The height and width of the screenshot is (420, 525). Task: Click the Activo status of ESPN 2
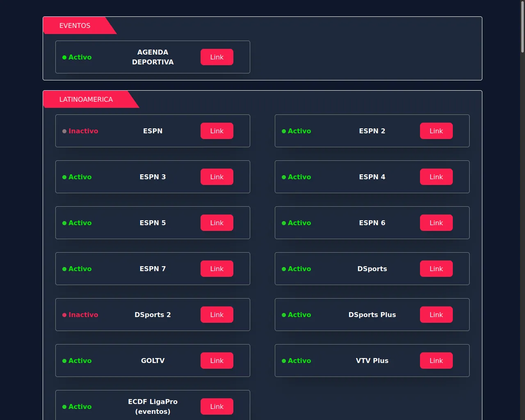297,131
